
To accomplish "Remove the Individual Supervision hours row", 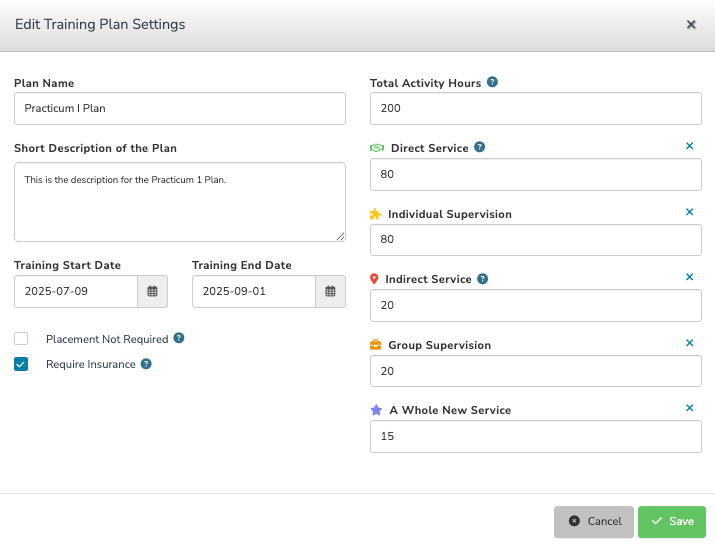I will tap(689, 212).
